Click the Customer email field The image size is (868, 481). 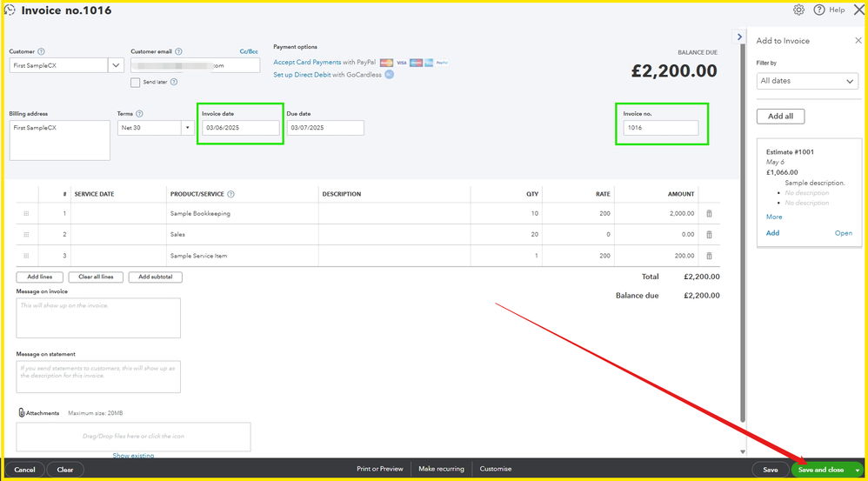pos(195,65)
